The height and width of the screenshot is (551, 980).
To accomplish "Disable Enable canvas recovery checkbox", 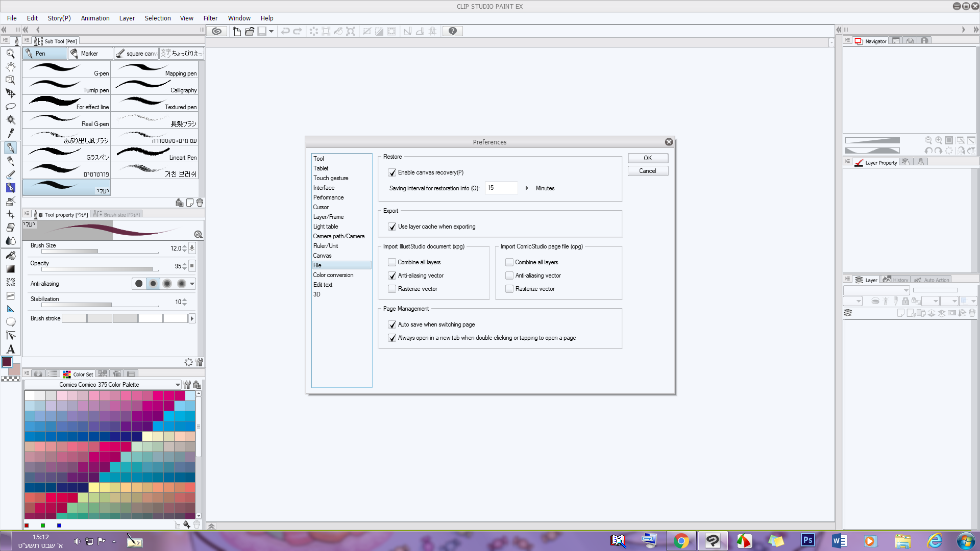I will (392, 172).
